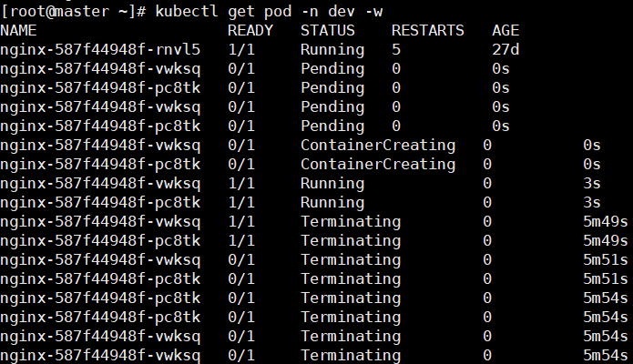Click the STATUS column header
Viewport: 633px width, 364px height.
(x=328, y=30)
